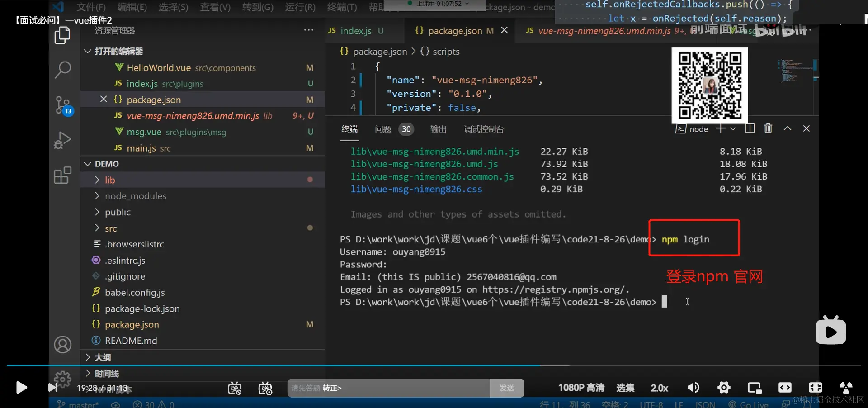Open the terminal launch profile dropdown arrow
The width and height of the screenshot is (868, 408).
[x=733, y=129]
